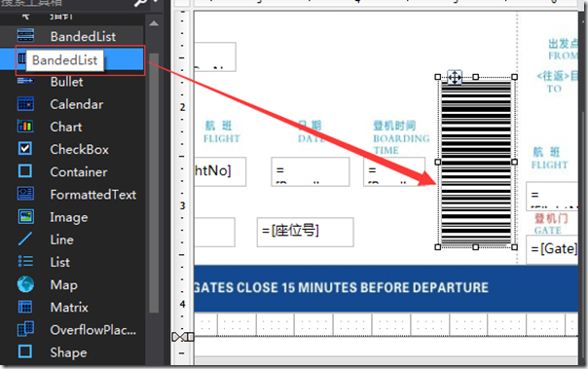
Task: Click the FormattedText label
Action: click(93, 195)
